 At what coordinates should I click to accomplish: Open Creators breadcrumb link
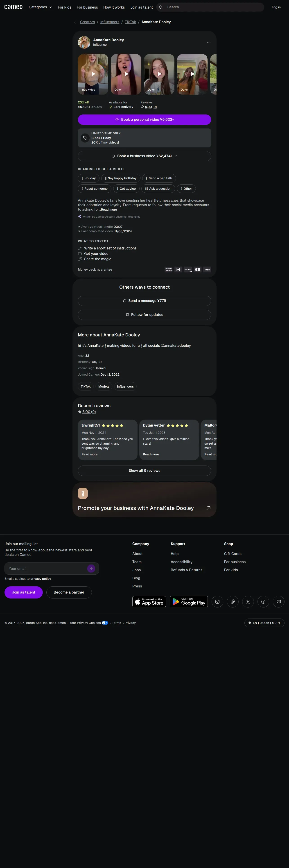(88, 22)
